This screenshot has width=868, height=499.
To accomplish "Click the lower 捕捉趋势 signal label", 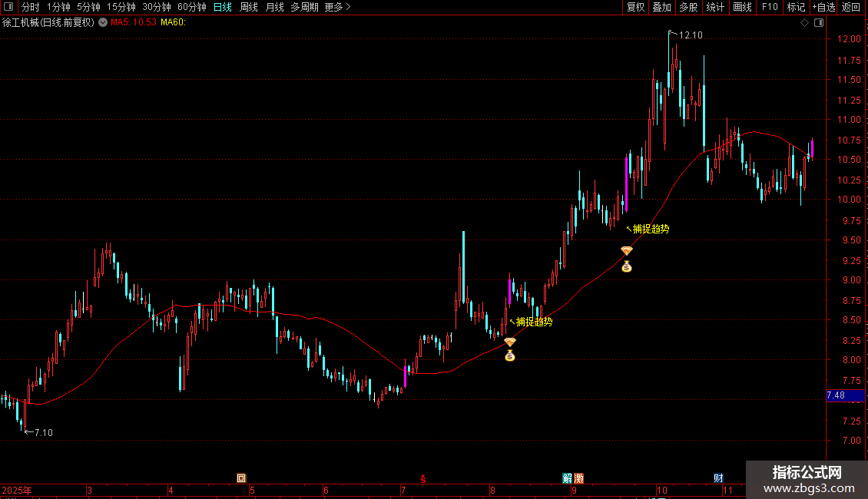I will point(534,322).
